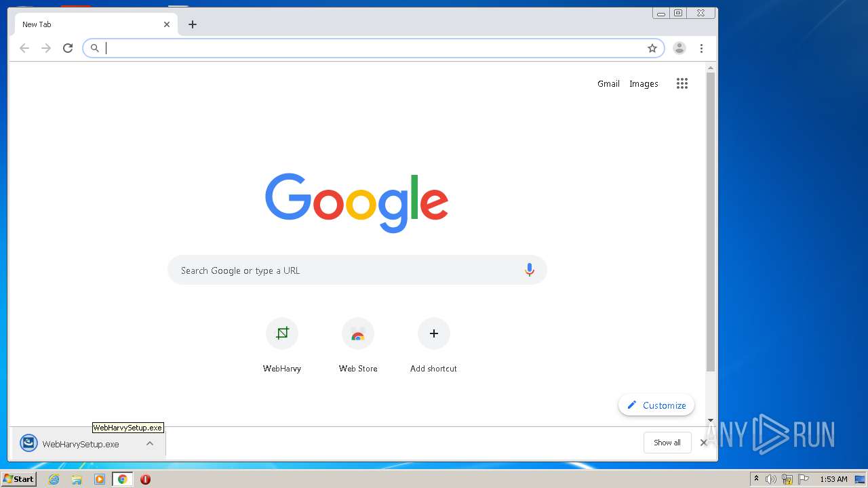The width and height of the screenshot is (868, 488).
Task: Expand the WebHarvySetup.exe download options chevron
Action: click(x=150, y=444)
